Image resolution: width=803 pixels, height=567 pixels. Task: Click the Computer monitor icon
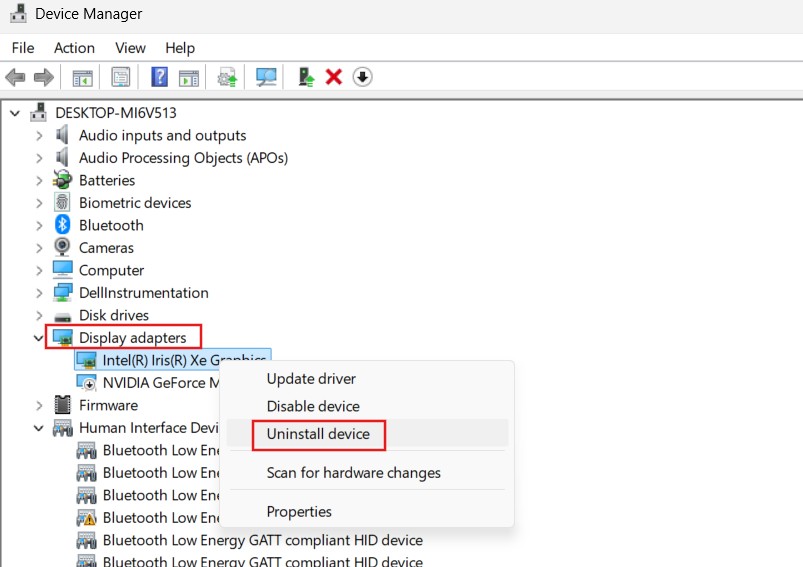click(62, 269)
